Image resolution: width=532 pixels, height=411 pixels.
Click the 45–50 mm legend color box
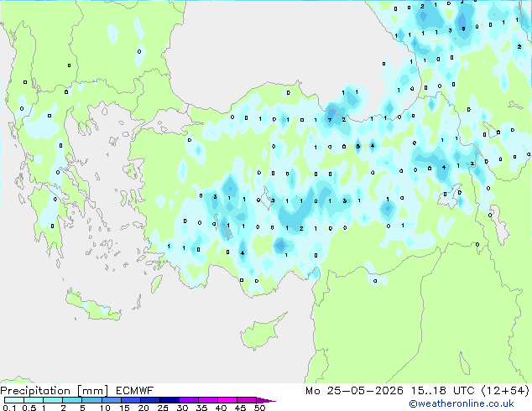[x=247, y=400]
